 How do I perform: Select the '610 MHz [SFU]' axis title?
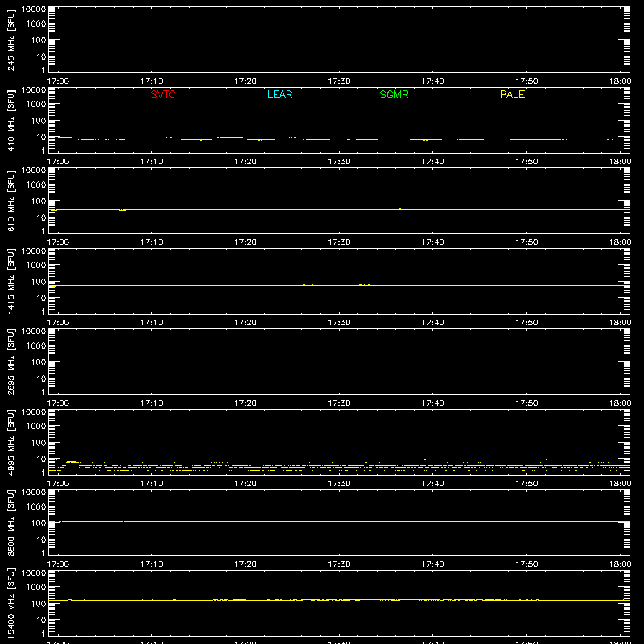11,200
